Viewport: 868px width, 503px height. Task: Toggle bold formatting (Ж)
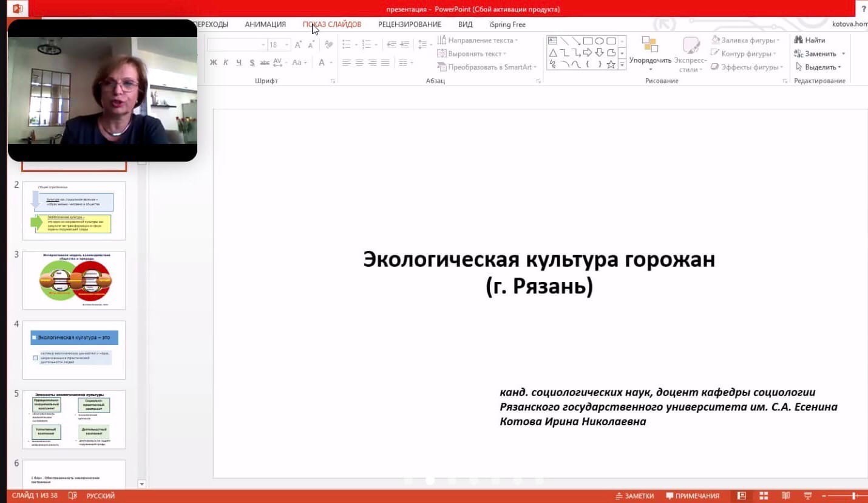click(x=213, y=63)
